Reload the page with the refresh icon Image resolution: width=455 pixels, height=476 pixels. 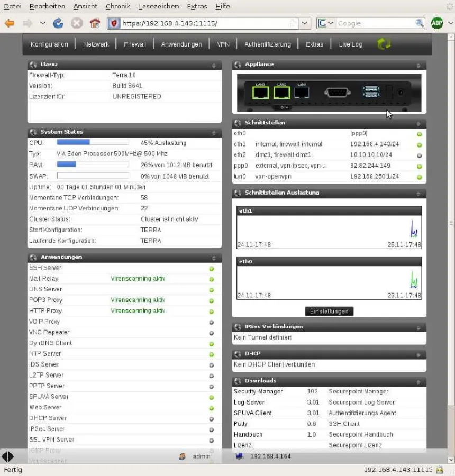tap(58, 23)
